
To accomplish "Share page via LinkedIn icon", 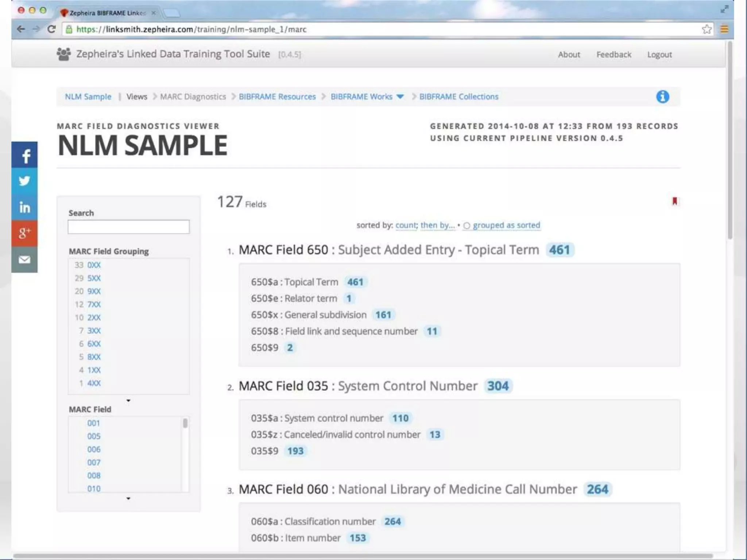I will 24,207.
